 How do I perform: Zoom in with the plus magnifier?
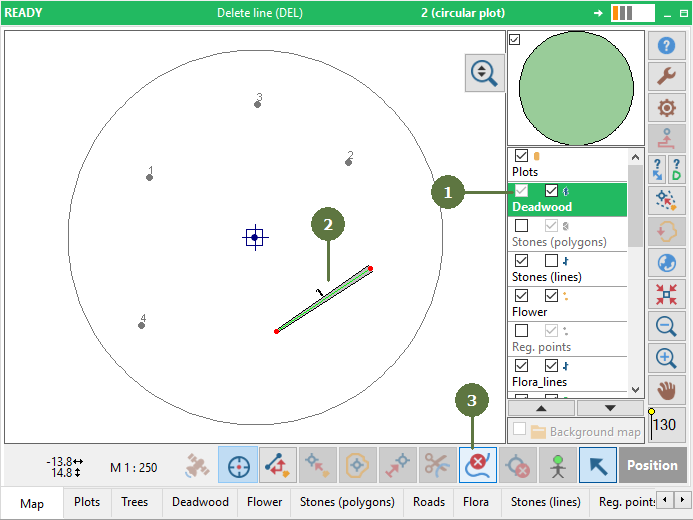pyautogui.click(x=666, y=358)
